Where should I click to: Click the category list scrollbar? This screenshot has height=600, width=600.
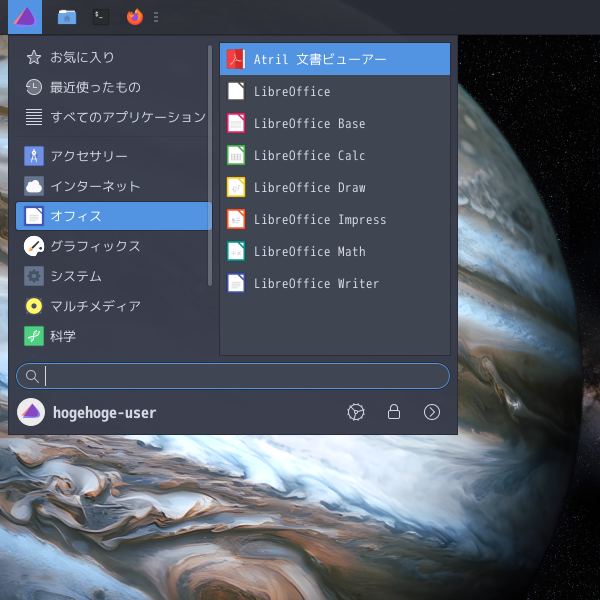point(210,165)
